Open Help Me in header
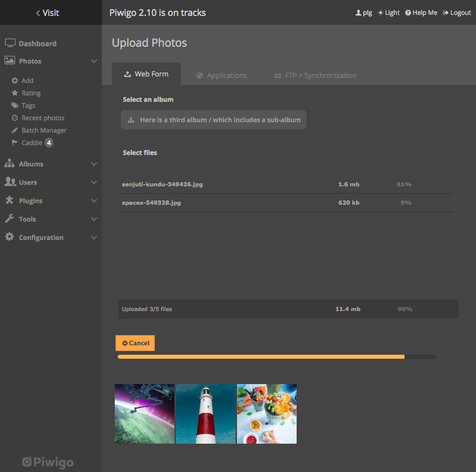This screenshot has width=476, height=472. coord(421,13)
